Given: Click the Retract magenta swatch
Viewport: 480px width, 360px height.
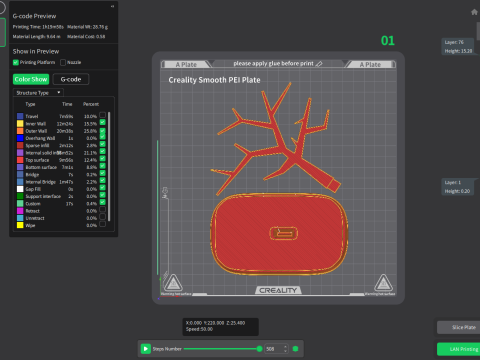Looking at the screenshot, I should (x=20, y=211).
